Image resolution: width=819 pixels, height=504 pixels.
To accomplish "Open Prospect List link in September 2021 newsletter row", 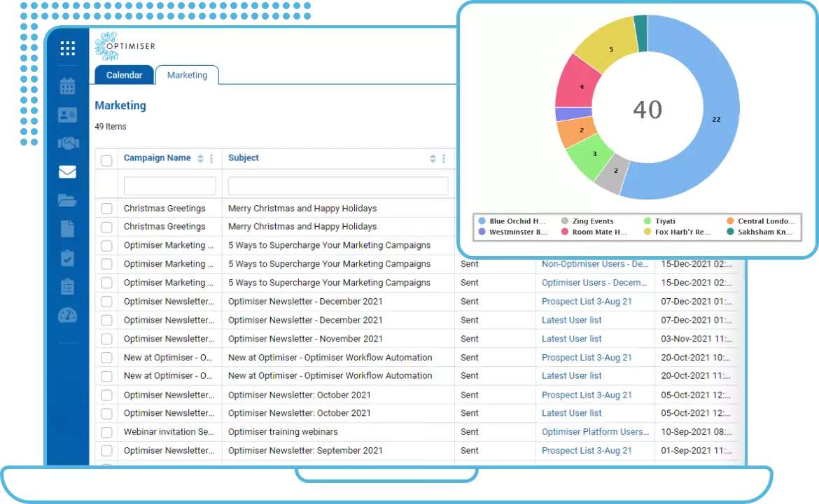I will 587,450.
